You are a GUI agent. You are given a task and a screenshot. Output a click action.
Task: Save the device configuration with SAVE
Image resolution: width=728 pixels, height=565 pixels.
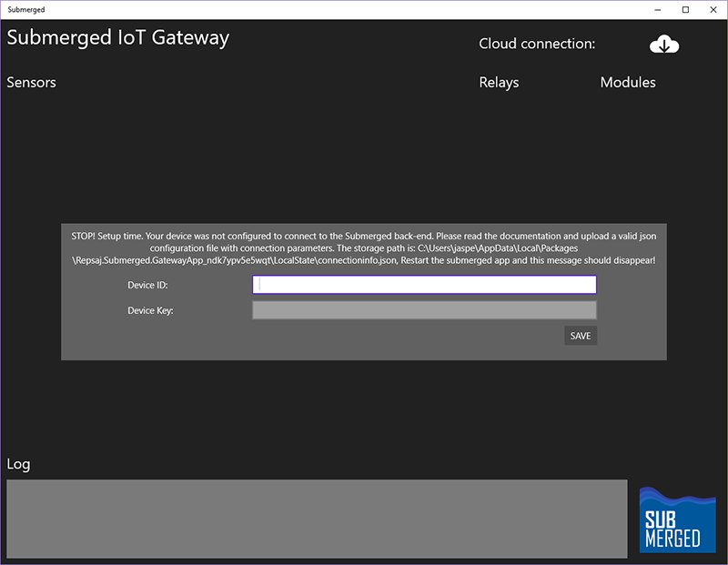click(x=581, y=336)
